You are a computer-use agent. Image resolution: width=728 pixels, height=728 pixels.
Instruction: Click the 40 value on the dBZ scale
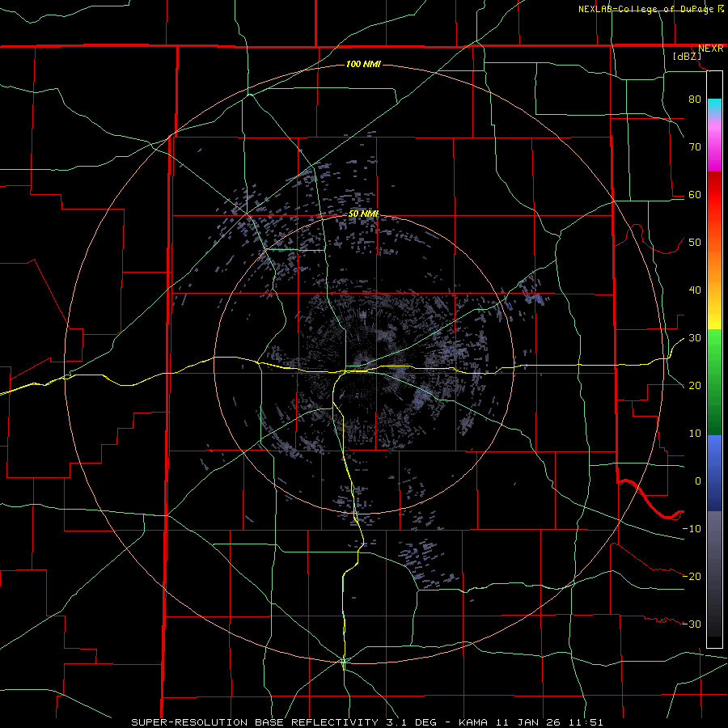click(695, 290)
